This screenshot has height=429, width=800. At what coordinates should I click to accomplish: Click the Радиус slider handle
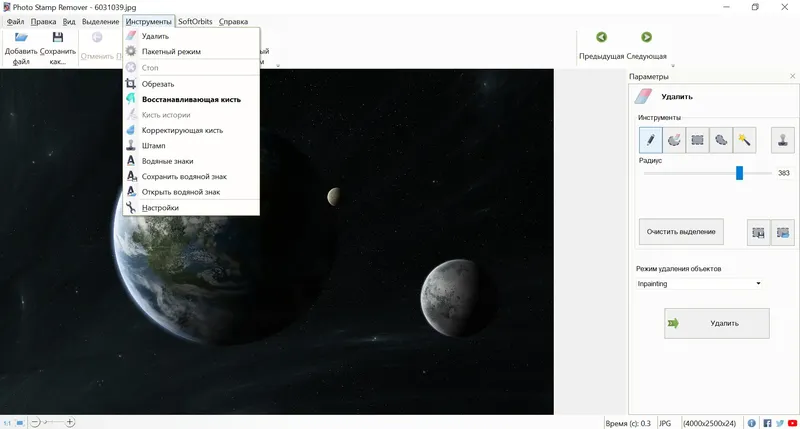point(739,173)
